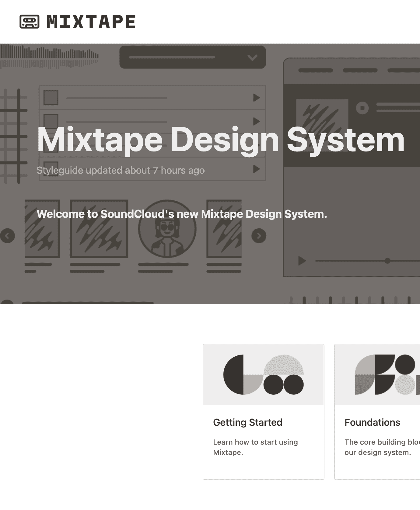Select the Foundations card illustration
Image resolution: width=420 pixels, height=510 pixels.
coord(377,375)
